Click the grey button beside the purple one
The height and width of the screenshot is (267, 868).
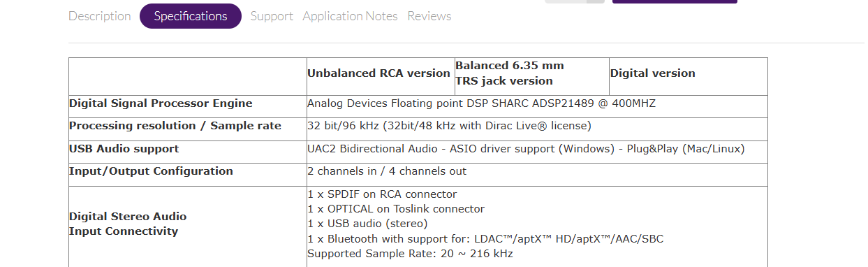[575, 1]
